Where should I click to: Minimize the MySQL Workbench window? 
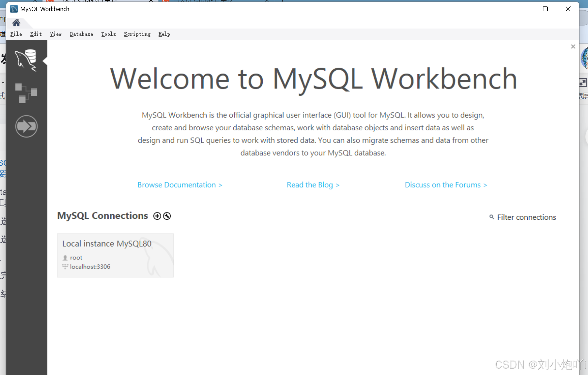click(523, 9)
